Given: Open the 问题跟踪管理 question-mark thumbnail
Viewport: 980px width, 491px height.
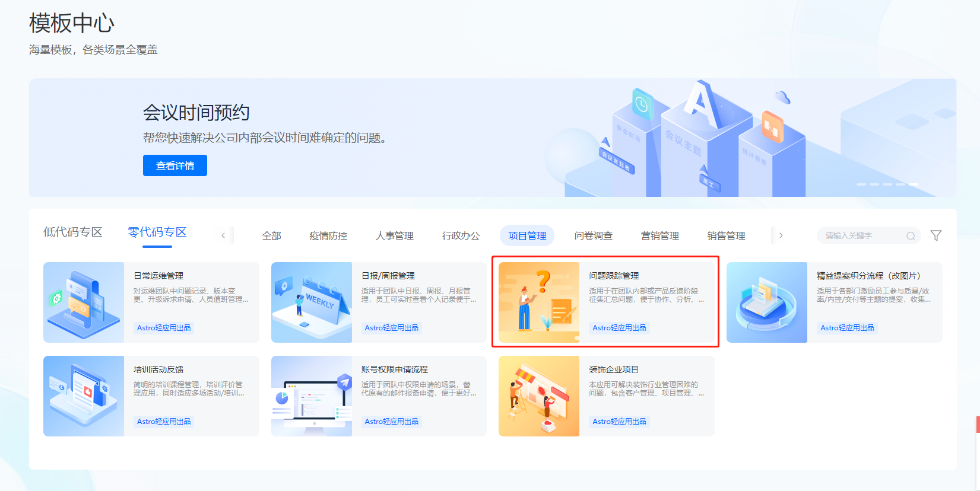Looking at the screenshot, I should click(x=539, y=302).
